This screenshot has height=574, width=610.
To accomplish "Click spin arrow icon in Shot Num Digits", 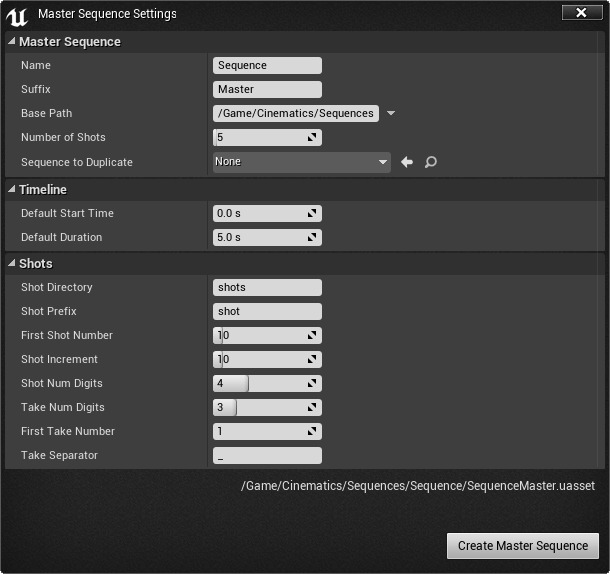I will [312, 384].
